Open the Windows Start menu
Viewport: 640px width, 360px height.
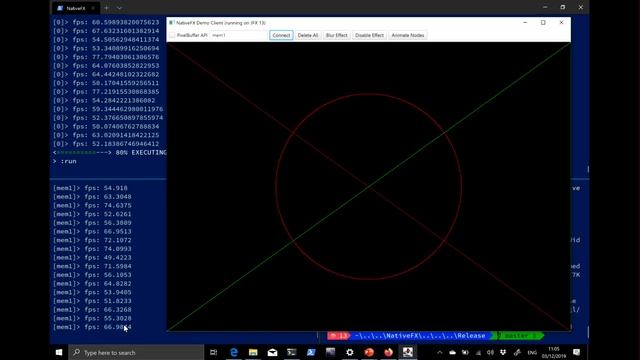[x=59, y=352]
